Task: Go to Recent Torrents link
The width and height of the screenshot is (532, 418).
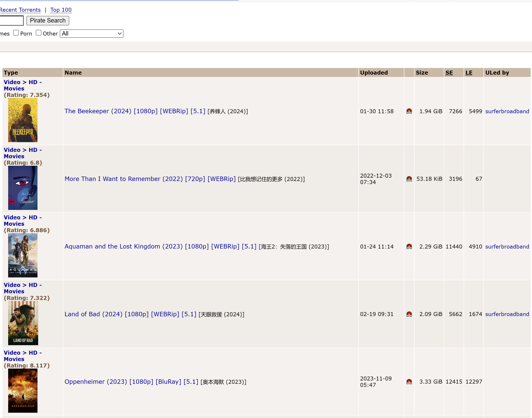Action: (x=20, y=10)
